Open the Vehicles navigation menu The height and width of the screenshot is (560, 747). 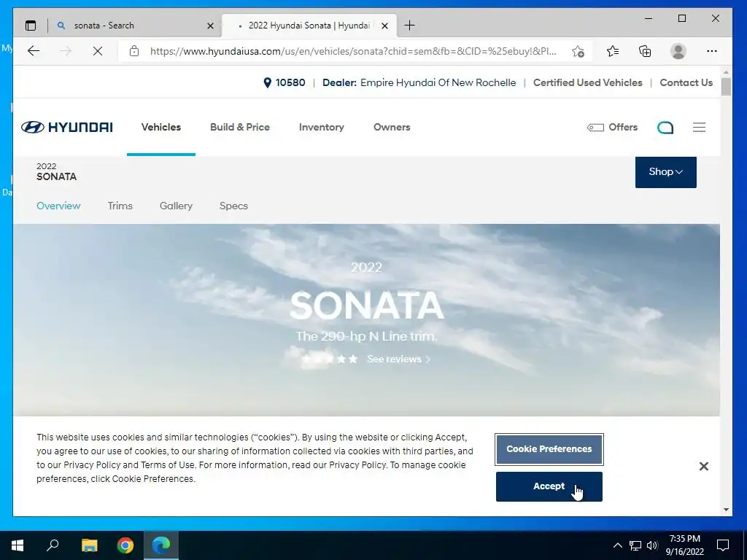[x=161, y=127]
